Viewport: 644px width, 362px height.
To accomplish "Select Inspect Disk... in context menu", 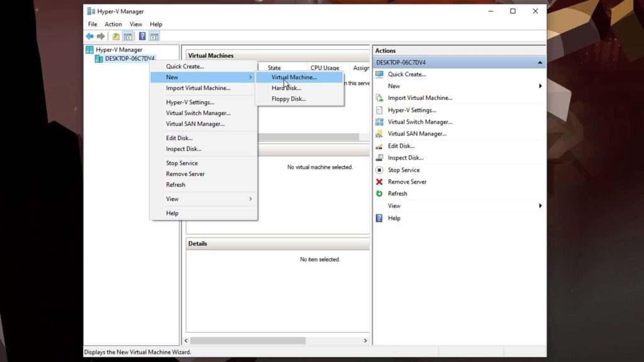I will (204, 148).
